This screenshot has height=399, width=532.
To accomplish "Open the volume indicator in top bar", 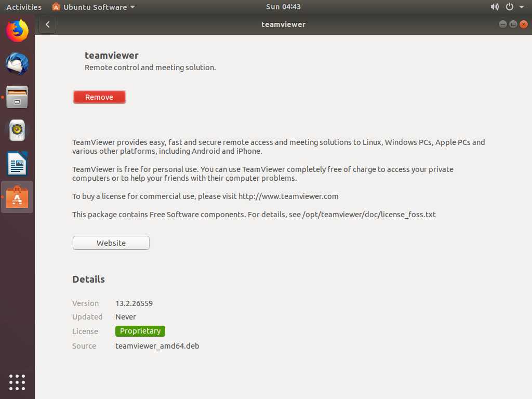I will point(495,7).
